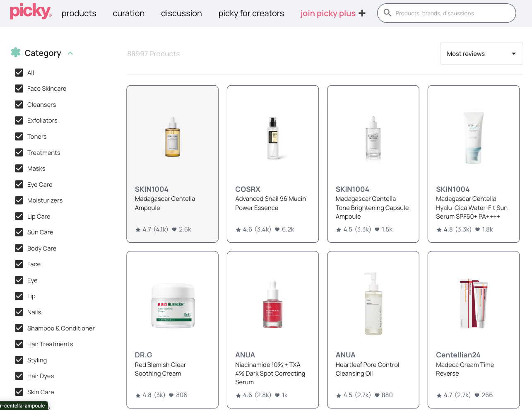The height and width of the screenshot is (410, 532).
Task: Click the picky logo
Action: coord(30,12)
